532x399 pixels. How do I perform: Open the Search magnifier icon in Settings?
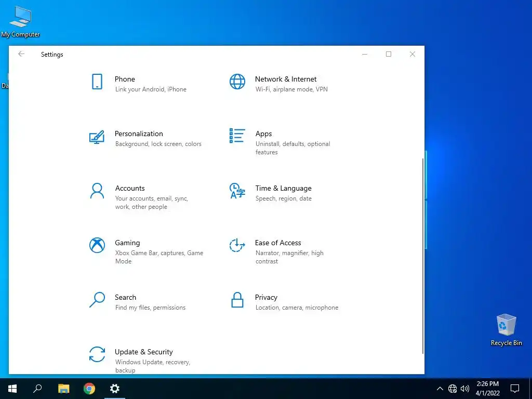[97, 300]
